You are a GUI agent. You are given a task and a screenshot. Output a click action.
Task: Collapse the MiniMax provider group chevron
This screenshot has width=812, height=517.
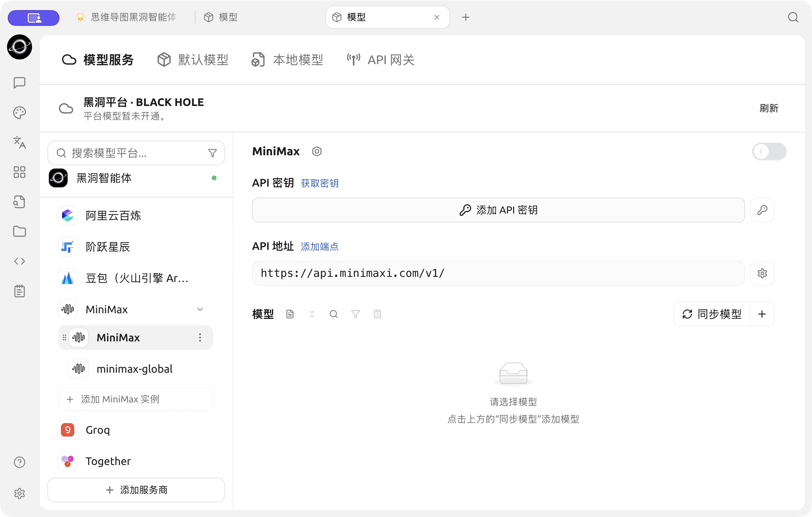(200, 309)
